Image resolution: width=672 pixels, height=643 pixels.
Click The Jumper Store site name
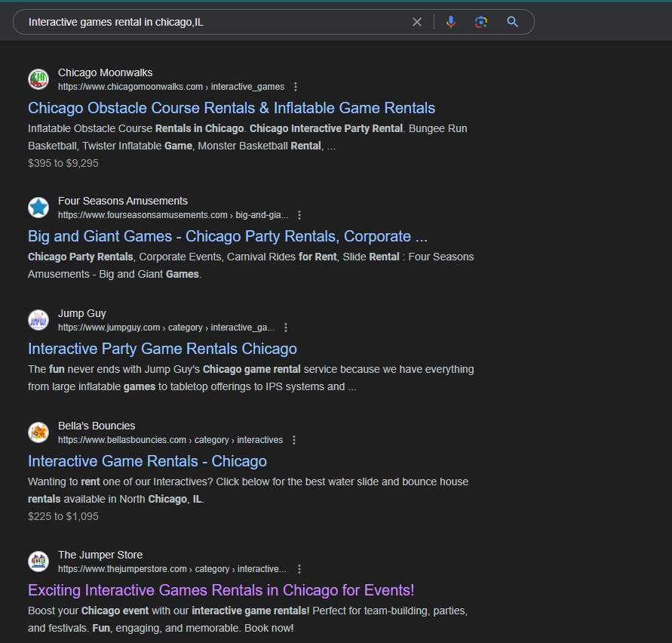[x=100, y=555]
